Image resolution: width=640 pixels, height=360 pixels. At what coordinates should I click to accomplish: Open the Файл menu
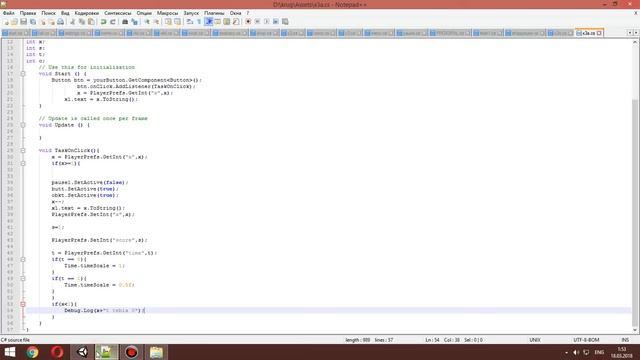click(x=9, y=13)
